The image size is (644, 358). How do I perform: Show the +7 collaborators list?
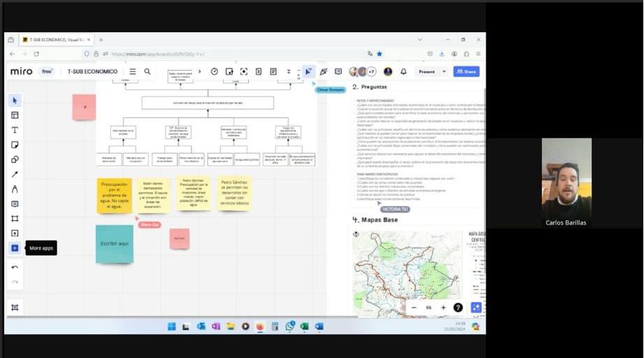point(372,71)
